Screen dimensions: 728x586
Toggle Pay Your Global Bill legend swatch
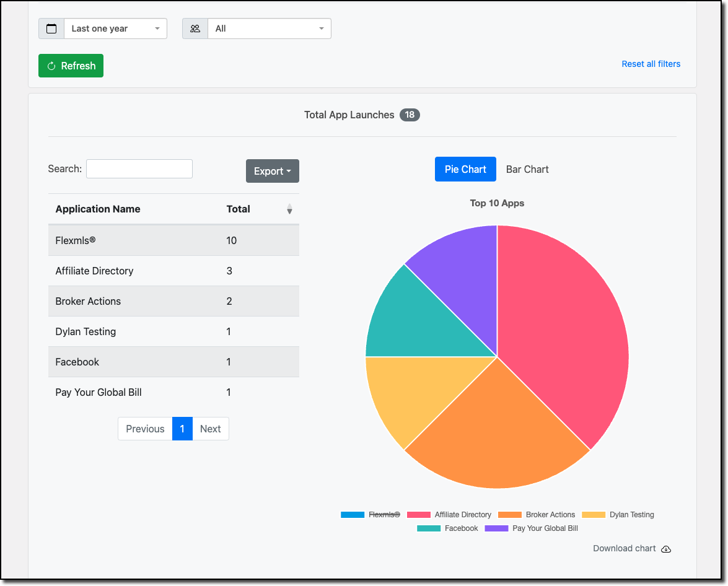pyautogui.click(x=496, y=528)
